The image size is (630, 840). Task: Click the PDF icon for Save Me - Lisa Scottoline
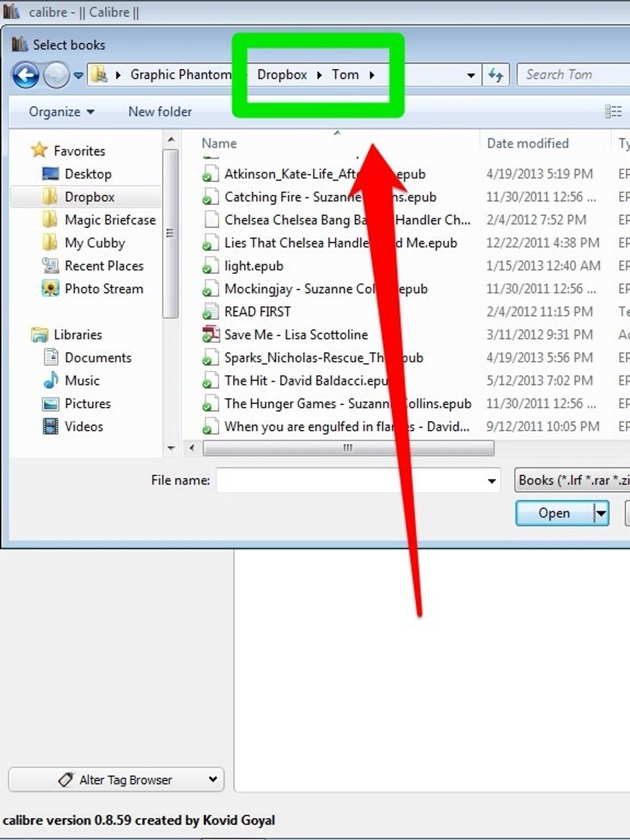210,334
